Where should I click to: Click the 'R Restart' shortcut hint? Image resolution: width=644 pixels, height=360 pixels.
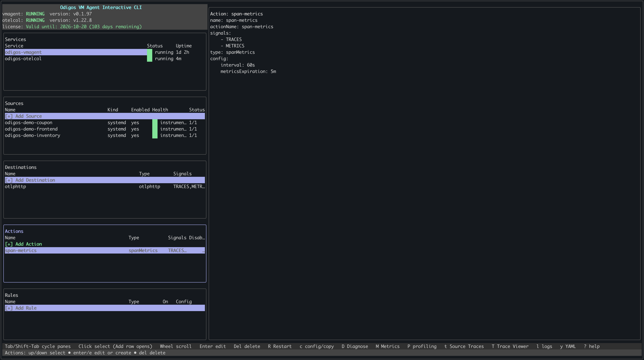coord(280,346)
